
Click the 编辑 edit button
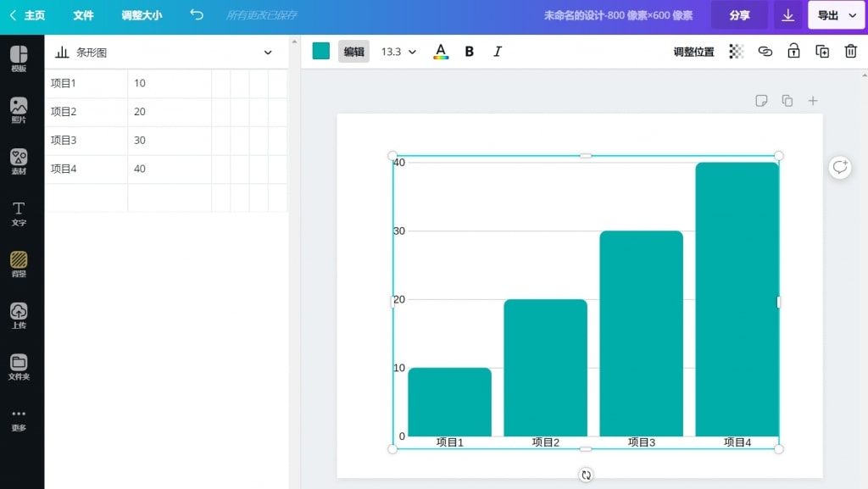[353, 51]
